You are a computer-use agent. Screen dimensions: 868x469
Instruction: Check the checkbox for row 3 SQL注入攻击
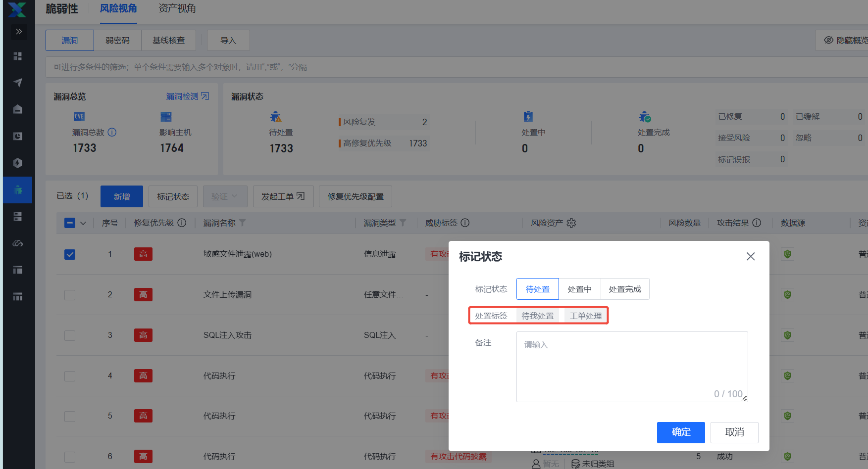click(x=70, y=335)
